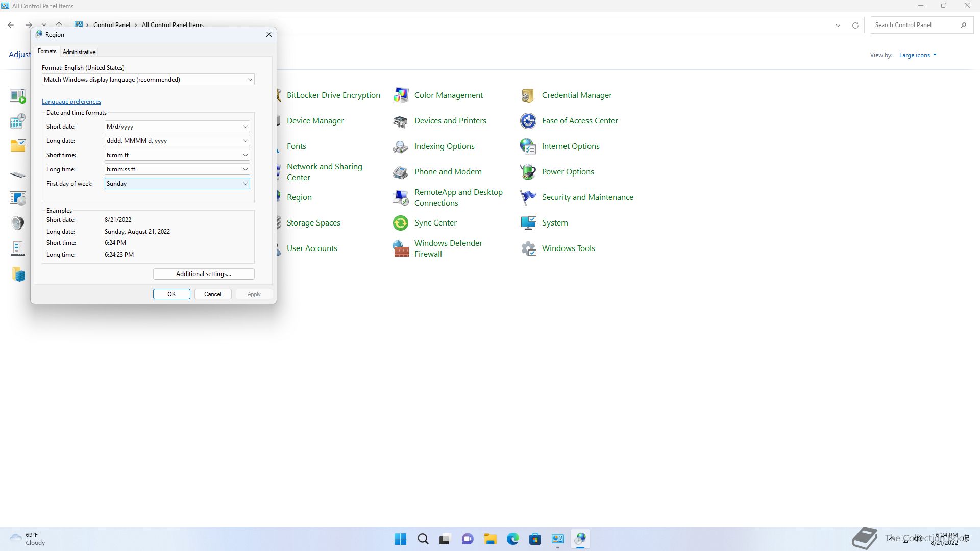
Task: Open File Explorer from taskbar
Action: tap(491, 539)
